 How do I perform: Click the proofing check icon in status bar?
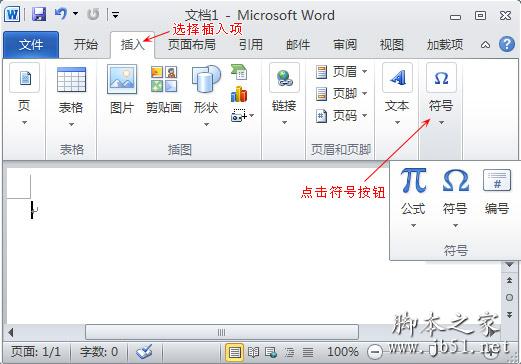[x=145, y=352]
